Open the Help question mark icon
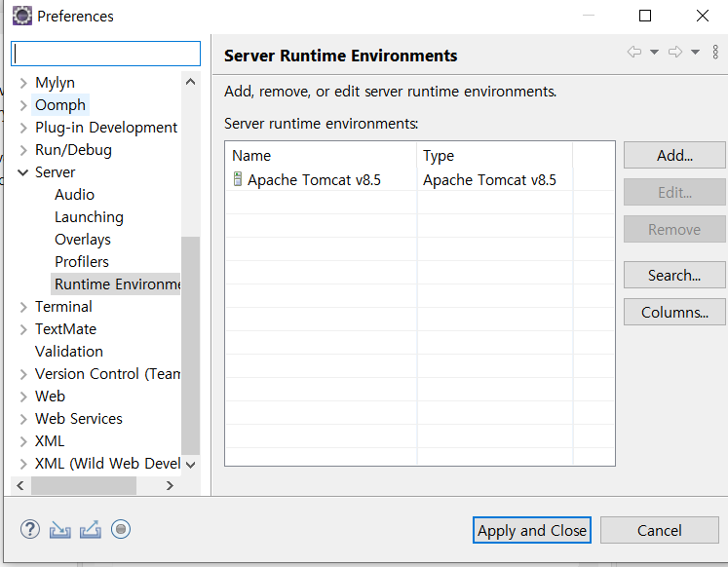The image size is (728, 567). [x=30, y=529]
